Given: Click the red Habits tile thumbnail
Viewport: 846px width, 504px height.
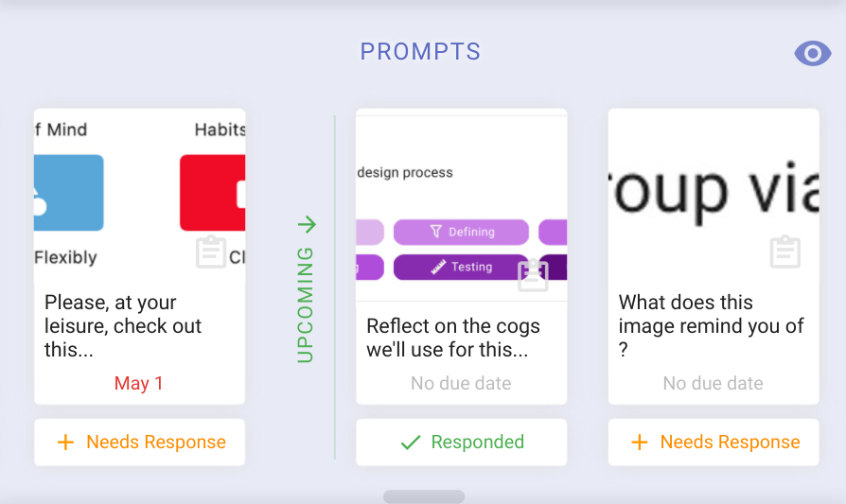Looking at the screenshot, I should point(213,193).
